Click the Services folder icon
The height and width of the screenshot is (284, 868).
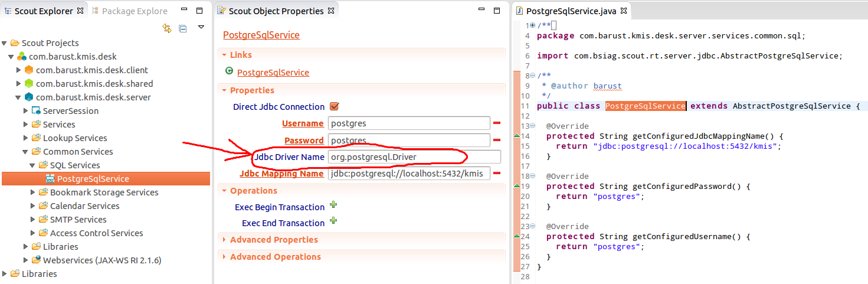(x=36, y=124)
